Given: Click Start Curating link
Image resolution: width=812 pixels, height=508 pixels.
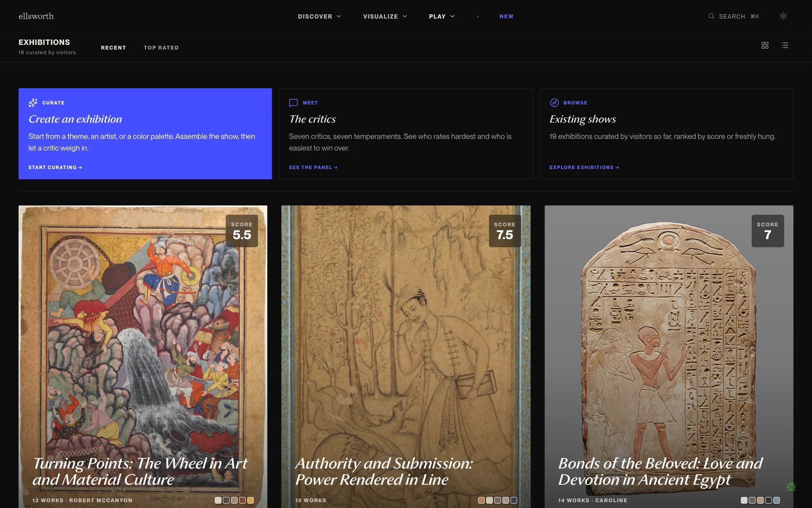Looking at the screenshot, I should [55, 168].
